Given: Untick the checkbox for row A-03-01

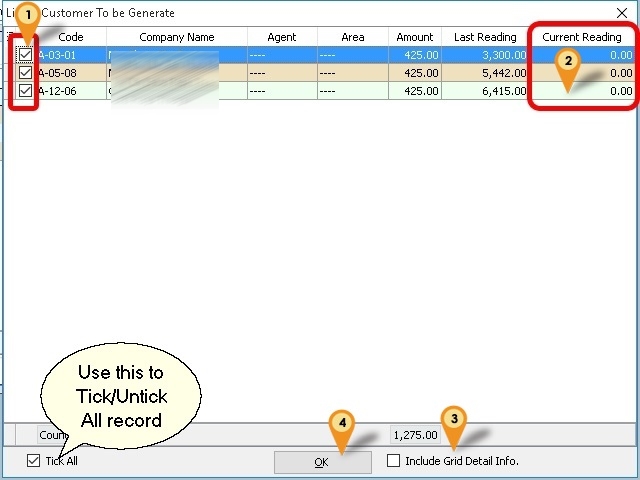Looking at the screenshot, I should (25, 55).
